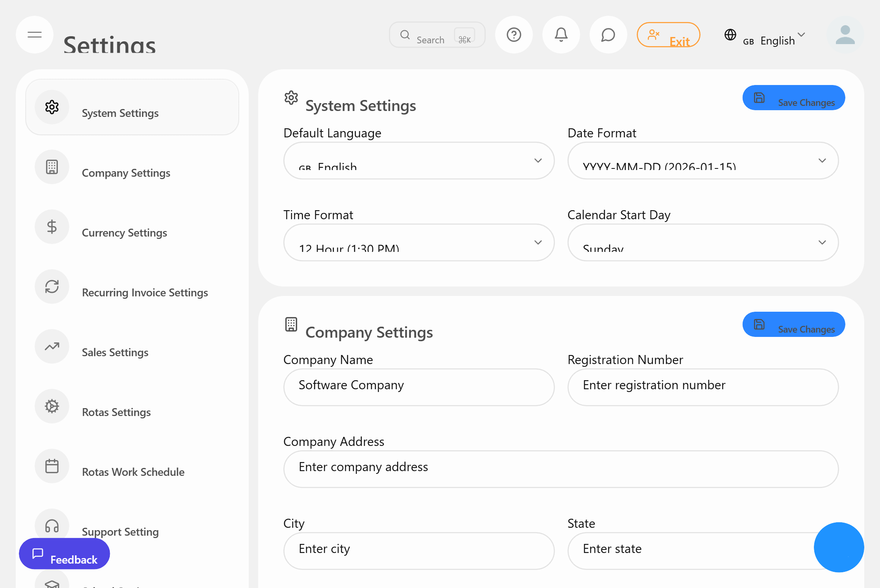Open the help question mark menu
The image size is (880, 588).
click(x=514, y=35)
